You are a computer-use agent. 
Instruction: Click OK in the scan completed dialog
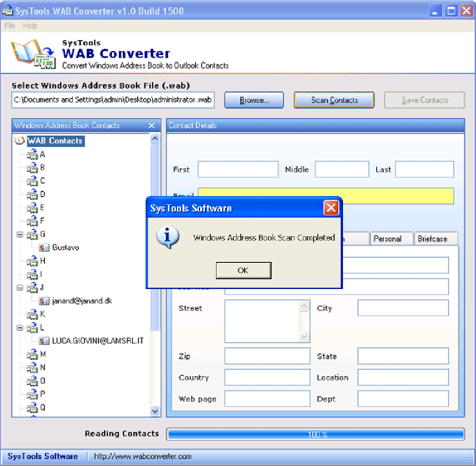click(244, 270)
